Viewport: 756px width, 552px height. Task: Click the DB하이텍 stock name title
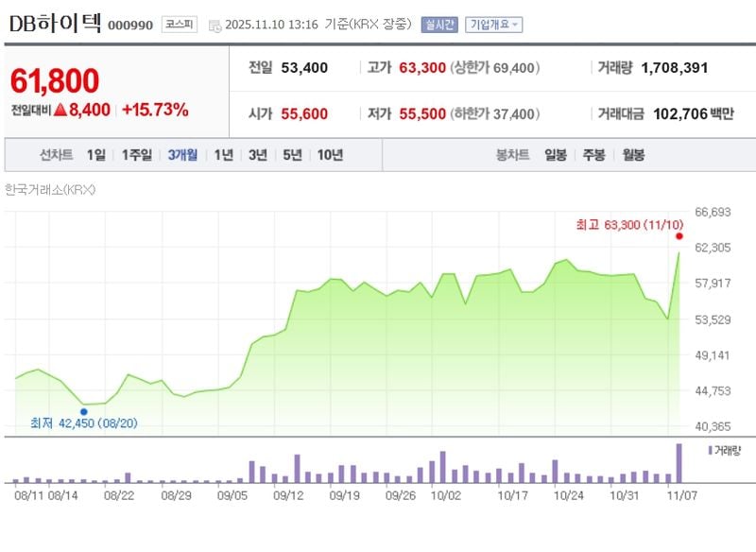pos(54,25)
